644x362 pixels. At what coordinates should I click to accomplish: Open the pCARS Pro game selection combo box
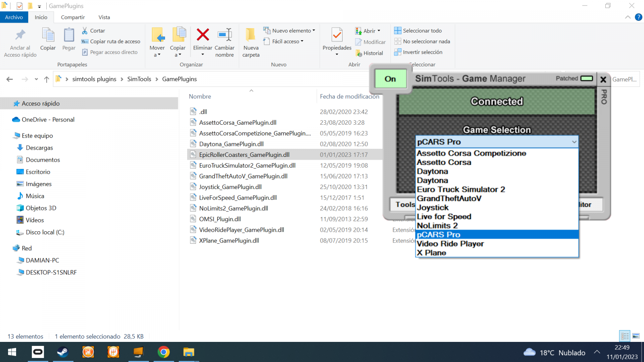coord(497,142)
